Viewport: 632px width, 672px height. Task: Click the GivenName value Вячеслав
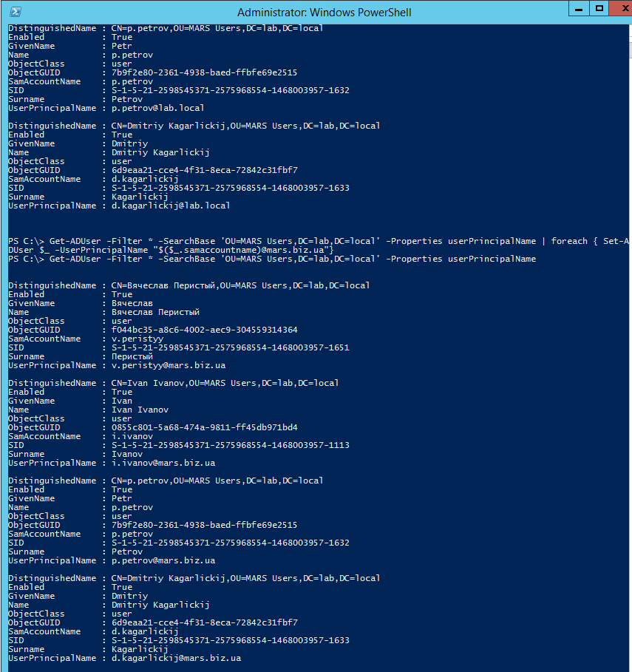coord(132,303)
